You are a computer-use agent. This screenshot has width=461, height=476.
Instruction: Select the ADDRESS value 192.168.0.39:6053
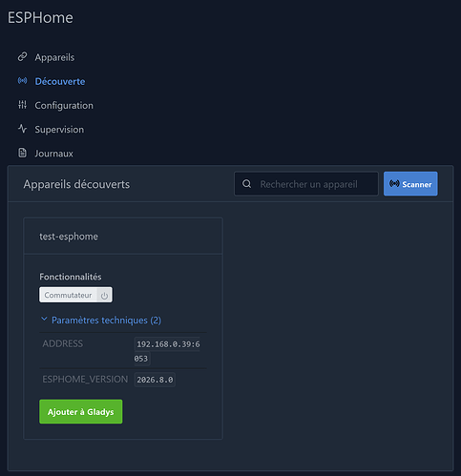167,351
